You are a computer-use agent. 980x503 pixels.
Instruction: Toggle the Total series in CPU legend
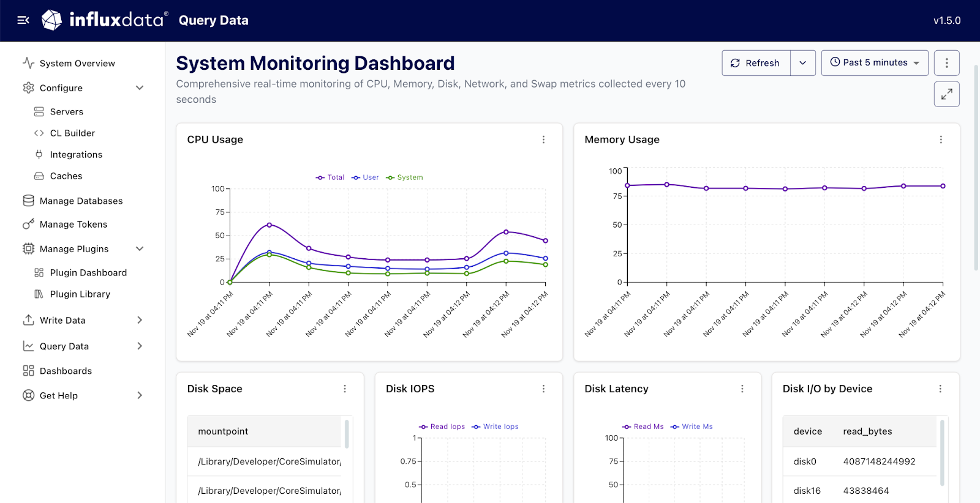[x=330, y=177]
